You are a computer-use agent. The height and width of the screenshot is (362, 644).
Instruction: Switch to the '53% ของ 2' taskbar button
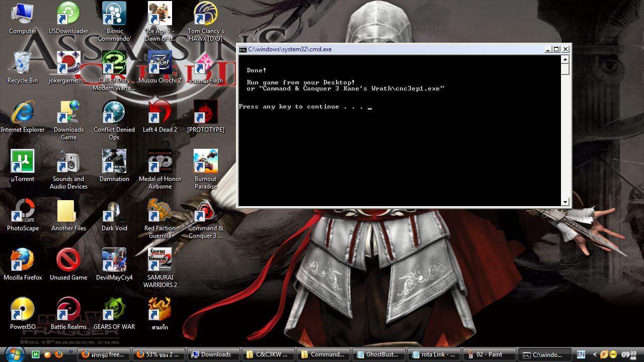pos(159,354)
